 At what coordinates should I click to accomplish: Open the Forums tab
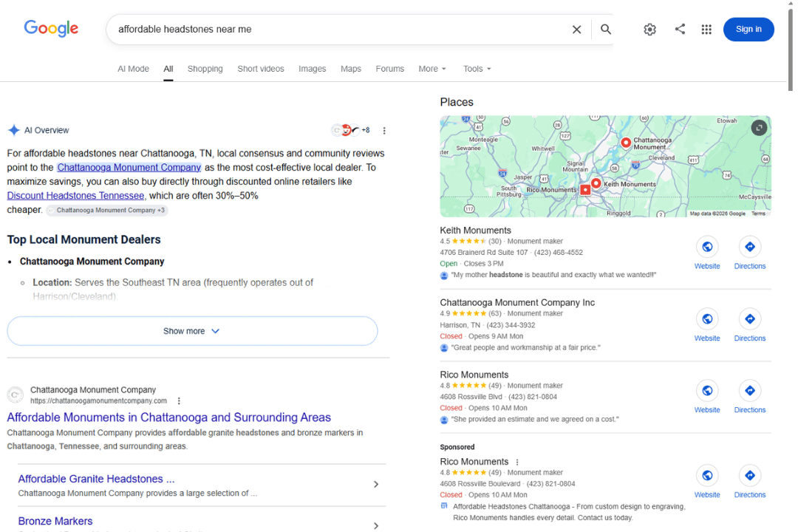pyautogui.click(x=390, y=69)
